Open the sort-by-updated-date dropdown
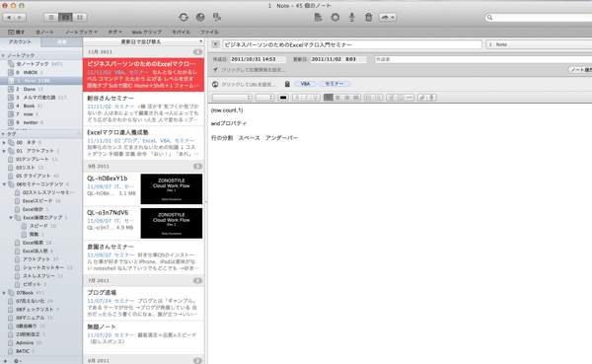The image size is (592, 364). coord(143,41)
